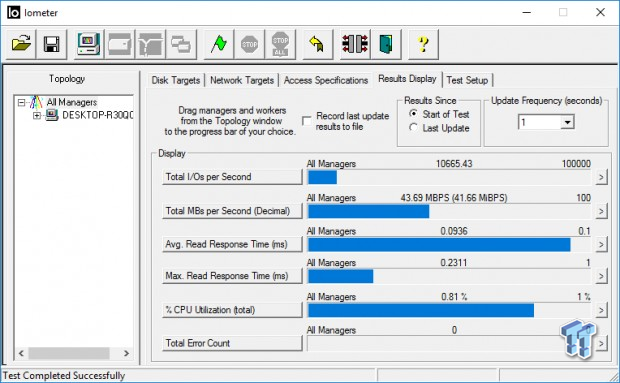Switch to the Network Targets tab

[x=242, y=80]
